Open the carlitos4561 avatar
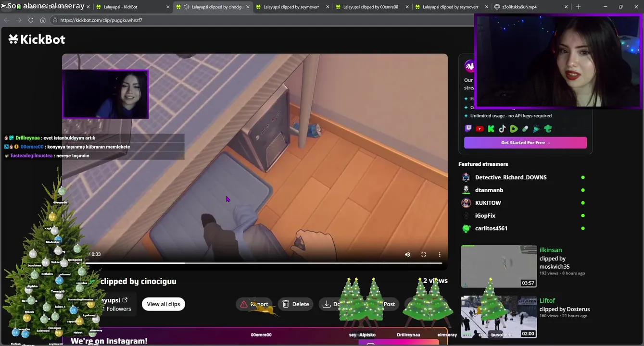The width and height of the screenshot is (644, 346). tap(466, 228)
